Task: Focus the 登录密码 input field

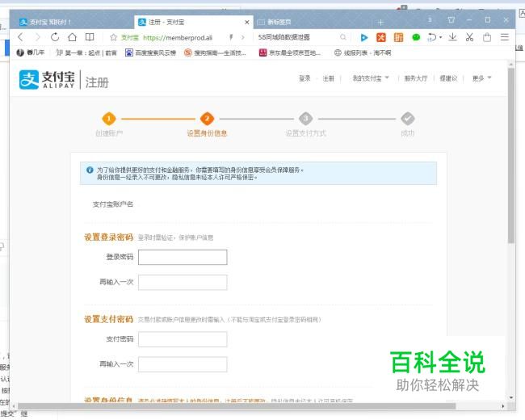Action: click(183, 257)
